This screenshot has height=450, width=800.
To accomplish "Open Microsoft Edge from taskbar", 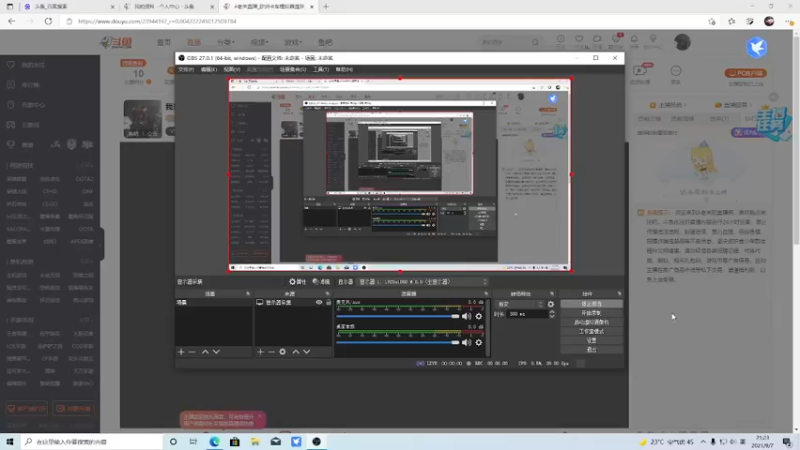I will click(x=214, y=442).
